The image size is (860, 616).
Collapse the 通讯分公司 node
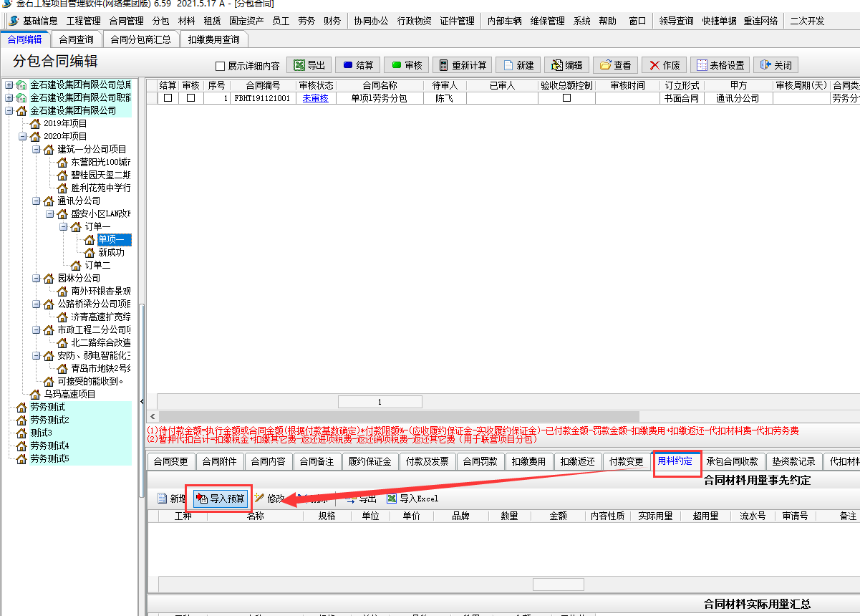point(36,201)
